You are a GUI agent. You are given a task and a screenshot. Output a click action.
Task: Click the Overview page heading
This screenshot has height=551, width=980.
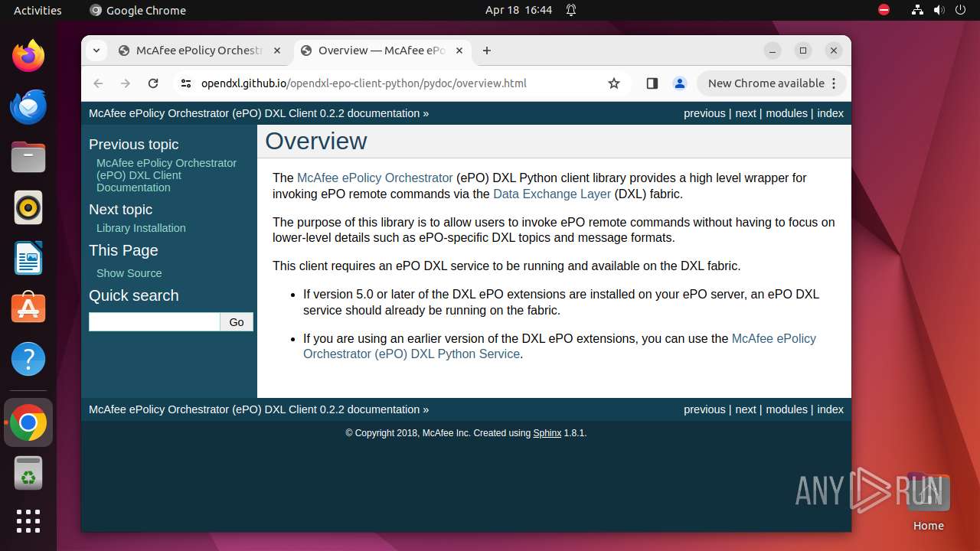pos(316,141)
